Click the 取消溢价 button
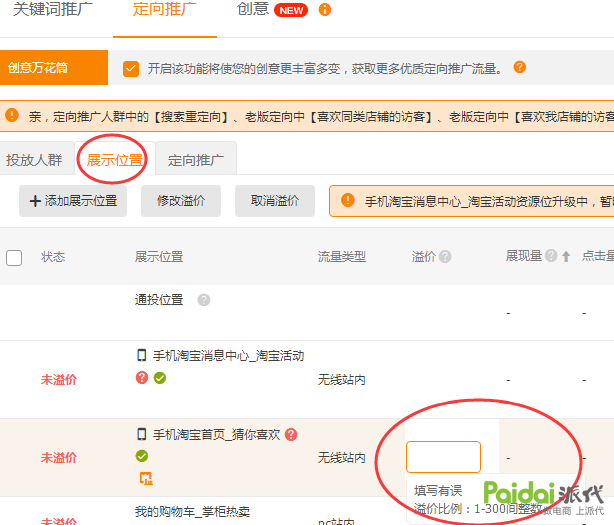Screen dimensions: 614x525 275,201
